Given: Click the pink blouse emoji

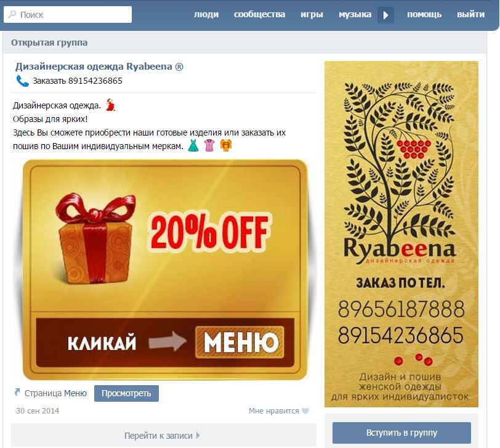Looking at the screenshot, I should (209, 145).
